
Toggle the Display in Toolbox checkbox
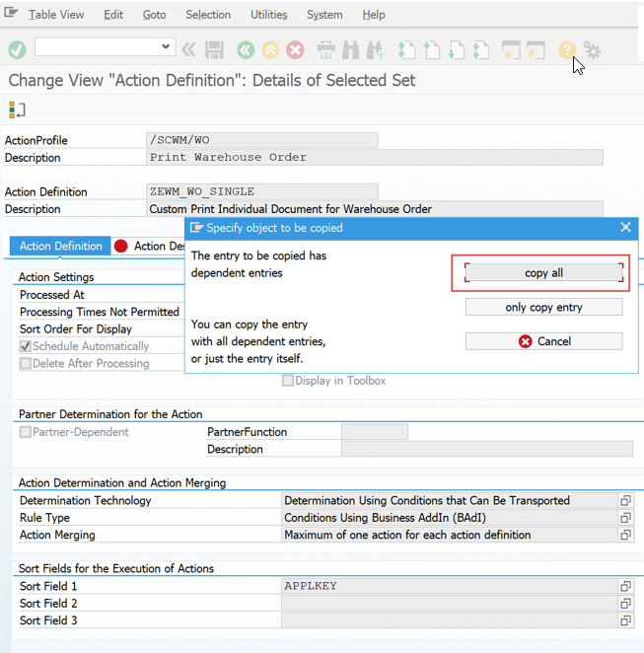tap(288, 381)
